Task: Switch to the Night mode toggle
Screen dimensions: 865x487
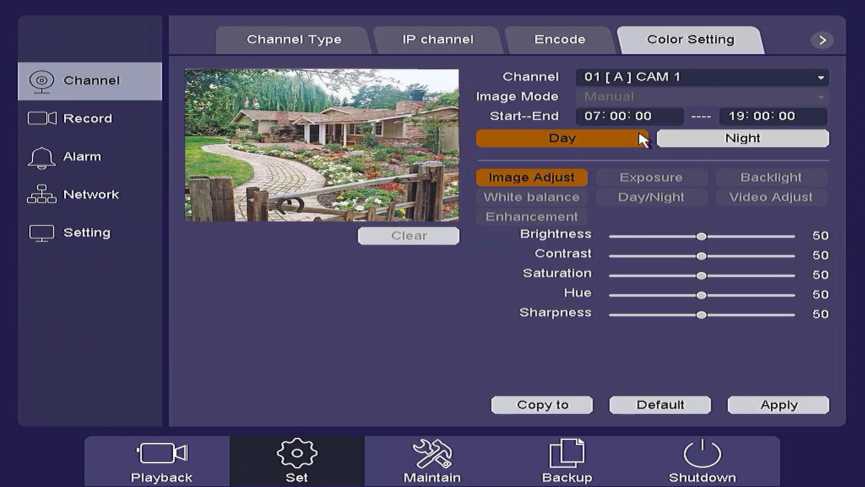Action: coord(742,139)
